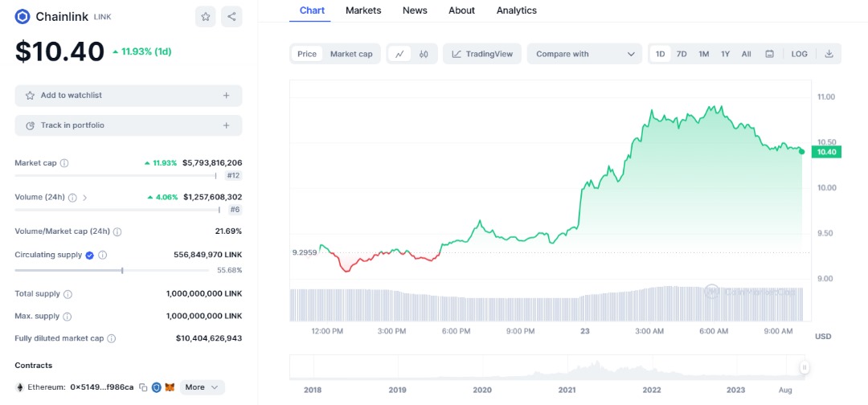Click the Market cap rank slider bar
The height and width of the screenshot is (405, 868).
116,175
